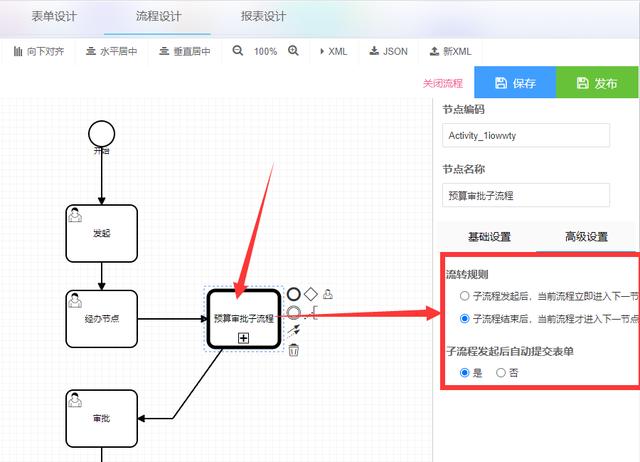Viewport: 640px width, 462px height.
Task: Switch to the 高级设置 tab
Action: tap(587, 236)
